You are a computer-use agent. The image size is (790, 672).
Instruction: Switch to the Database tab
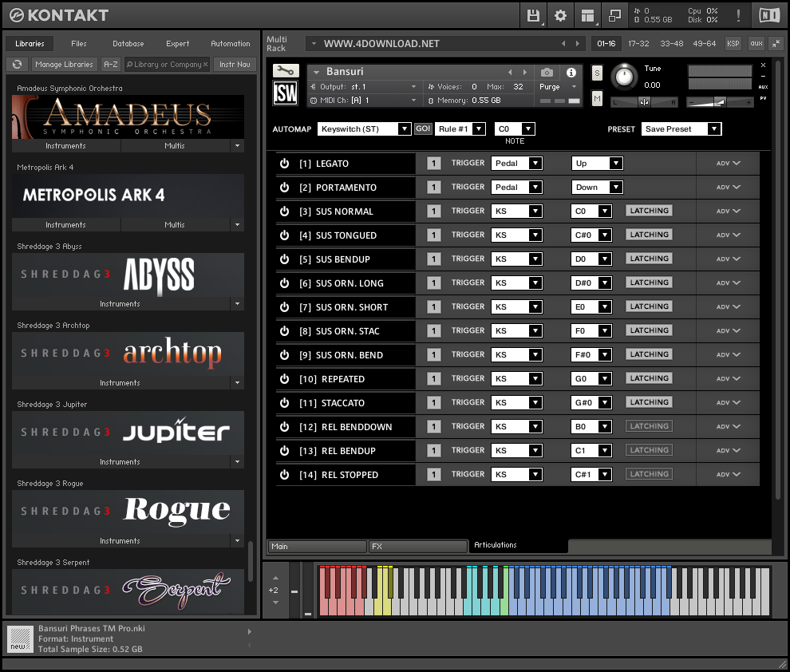pyautogui.click(x=128, y=44)
